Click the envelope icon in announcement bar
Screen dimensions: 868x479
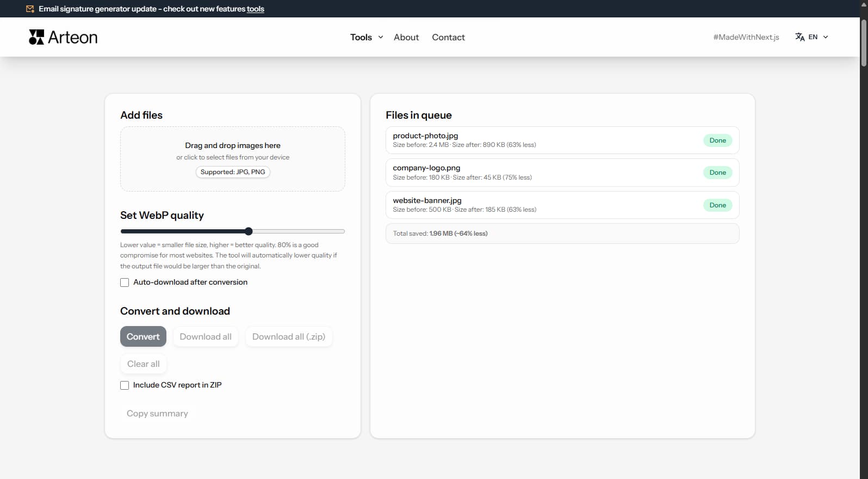pos(30,9)
